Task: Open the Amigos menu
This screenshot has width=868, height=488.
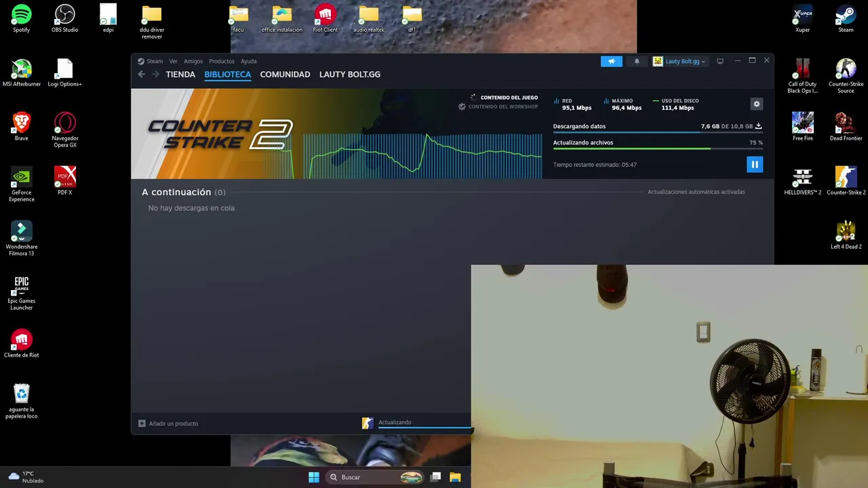Action: [x=193, y=61]
